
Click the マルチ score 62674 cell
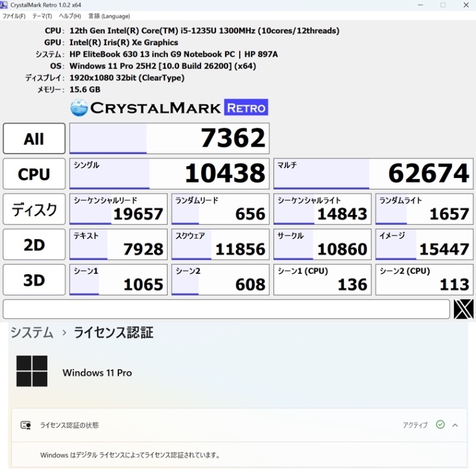[x=373, y=174]
